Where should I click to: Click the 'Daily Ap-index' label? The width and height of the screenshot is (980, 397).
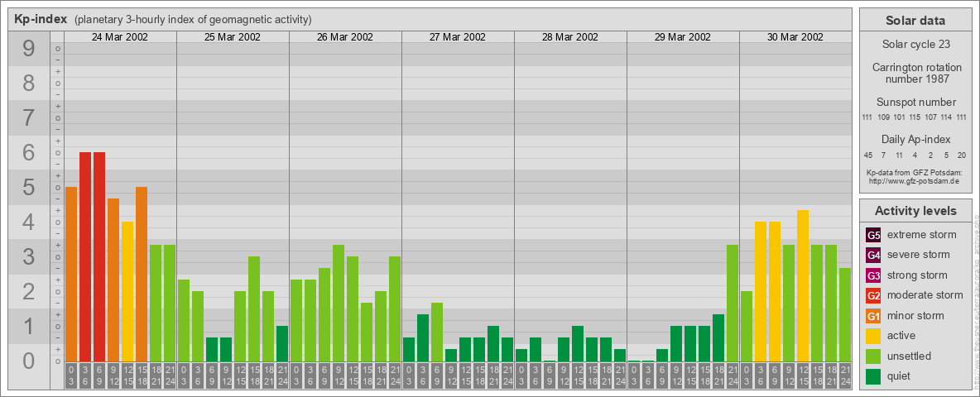coord(915,139)
